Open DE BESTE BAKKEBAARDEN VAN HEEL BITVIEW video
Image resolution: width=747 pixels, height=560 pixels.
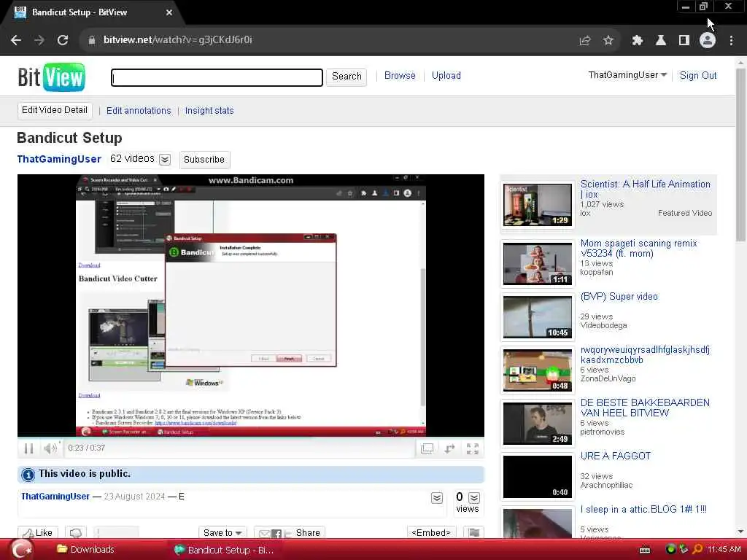645,408
